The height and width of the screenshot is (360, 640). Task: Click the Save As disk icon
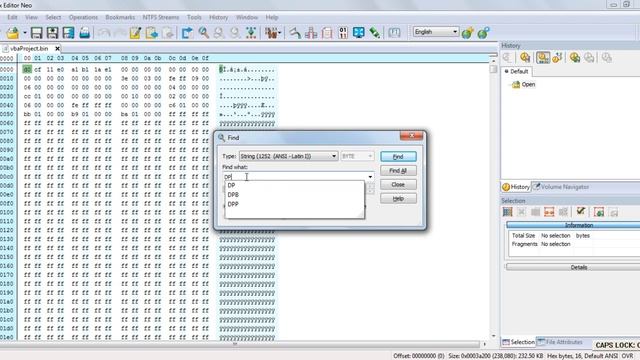click(52, 33)
